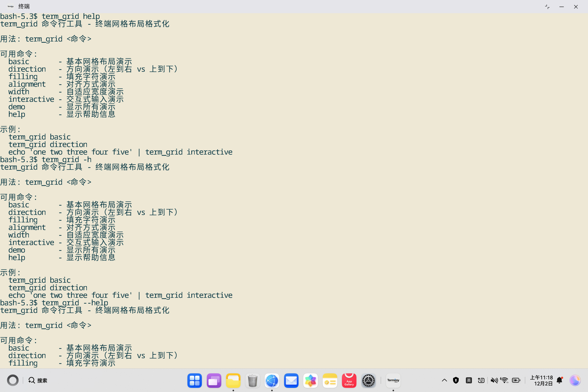
Task: Open the battery charging status panel
Action: click(516, 381)
